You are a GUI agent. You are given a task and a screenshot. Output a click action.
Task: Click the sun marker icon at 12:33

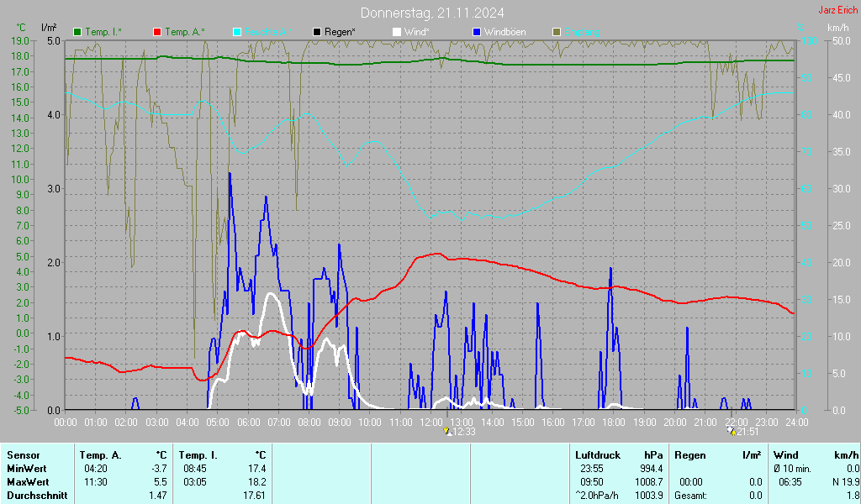pos(447,431)
